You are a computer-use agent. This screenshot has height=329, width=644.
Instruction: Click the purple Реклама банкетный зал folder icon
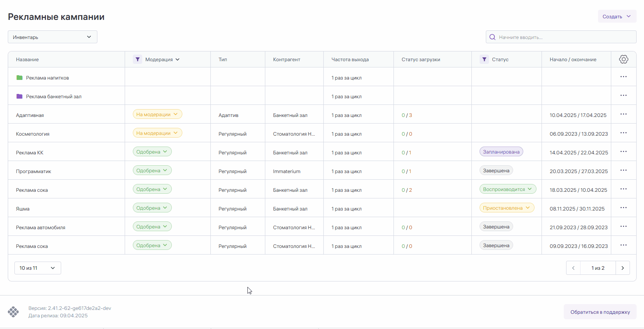(x=19, y=96)
